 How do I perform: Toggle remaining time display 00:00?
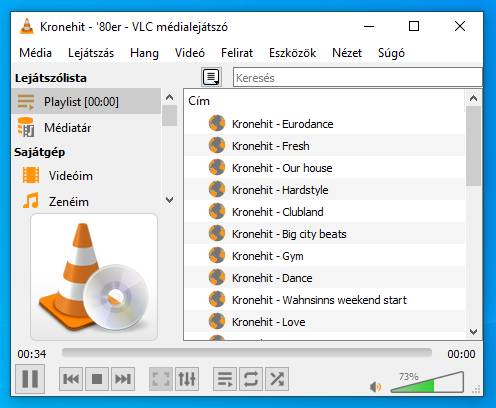point(461,354)
